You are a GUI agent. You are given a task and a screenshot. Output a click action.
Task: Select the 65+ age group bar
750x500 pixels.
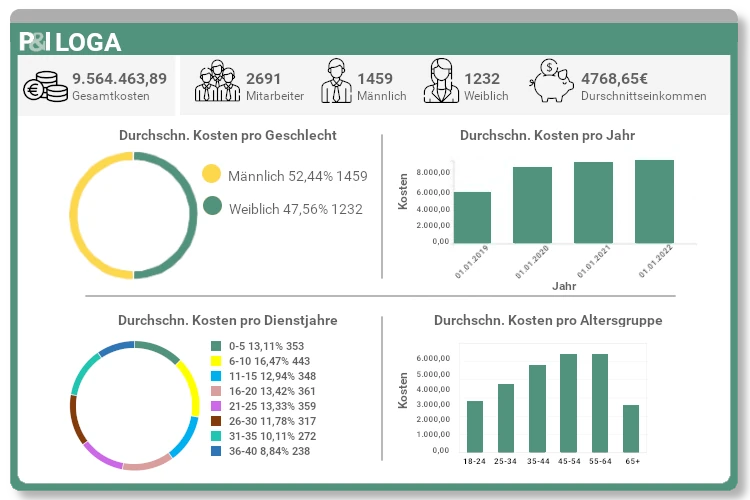pyautogui.click(x=630, y=428)
